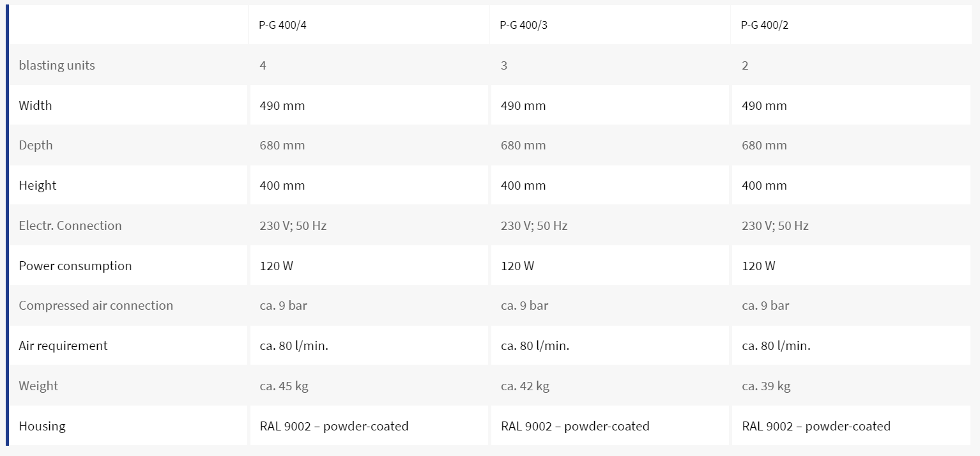The height and width of the screenshot is (456, 980).
Task: Click the Width row label
Action: 35,105
